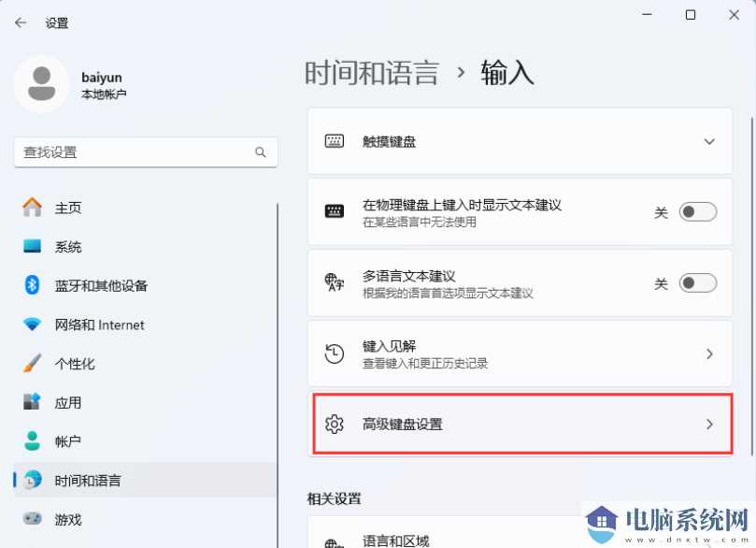Image resolution: width=756 pixels, height=548 pixels.
Task: Click the main content vertical scrollbar
Action: (751, 284)
